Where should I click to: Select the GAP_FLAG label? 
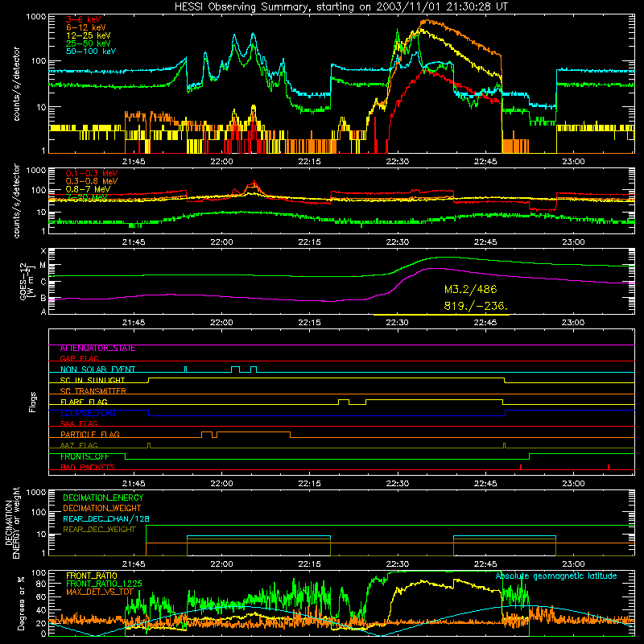click(x=79, y=358)
